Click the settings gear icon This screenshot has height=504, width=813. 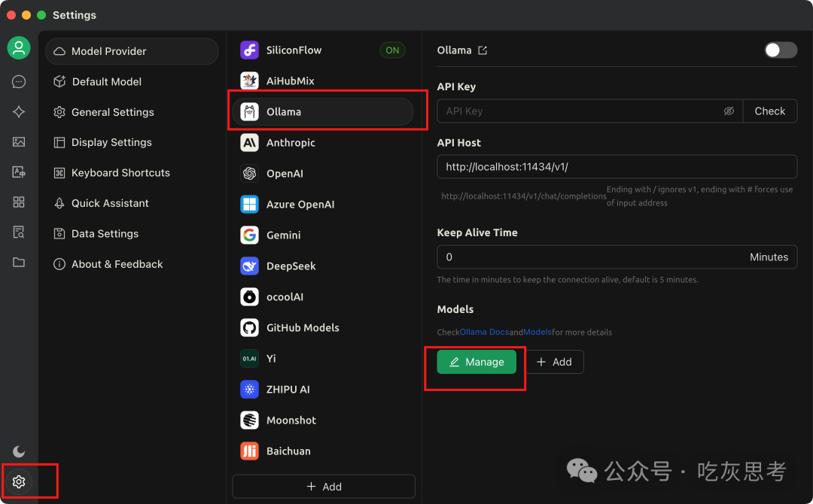19,481
